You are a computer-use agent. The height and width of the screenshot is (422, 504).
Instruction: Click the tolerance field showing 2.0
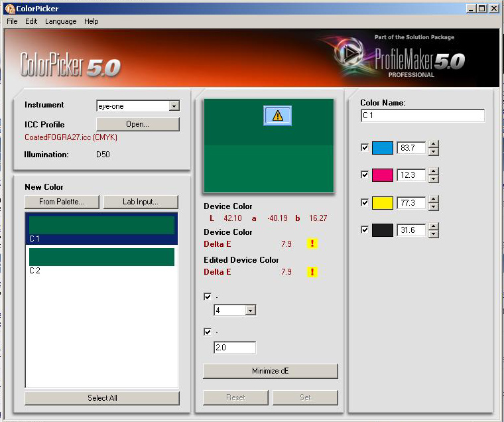[x=235, y=348]
